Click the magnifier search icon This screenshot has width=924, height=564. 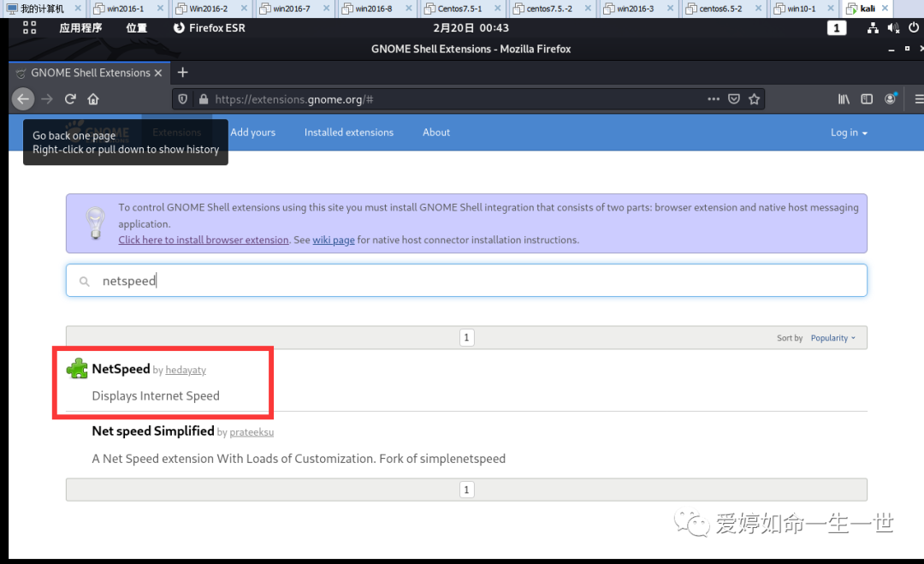coord(84,281)
